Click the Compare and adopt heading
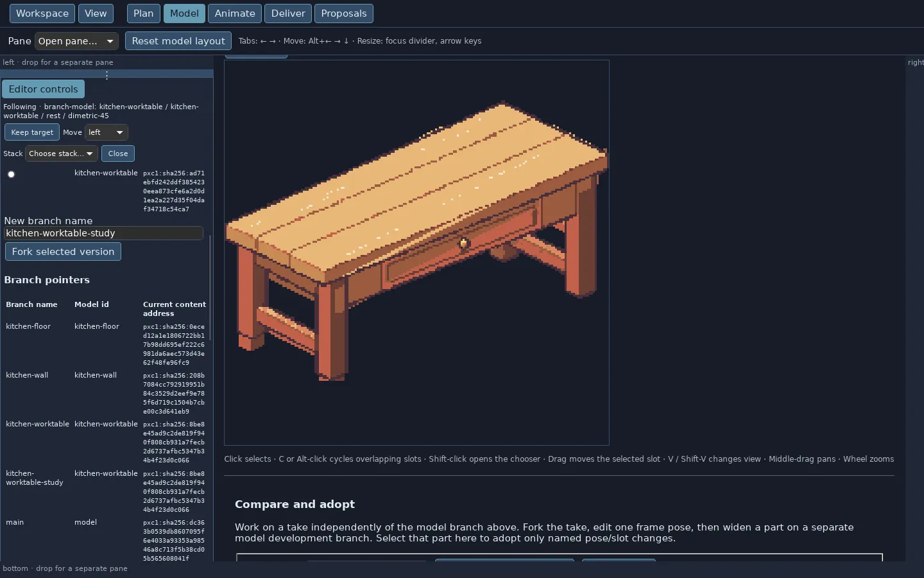This screenshot has height=578, width=924. (x=295, y=504)
